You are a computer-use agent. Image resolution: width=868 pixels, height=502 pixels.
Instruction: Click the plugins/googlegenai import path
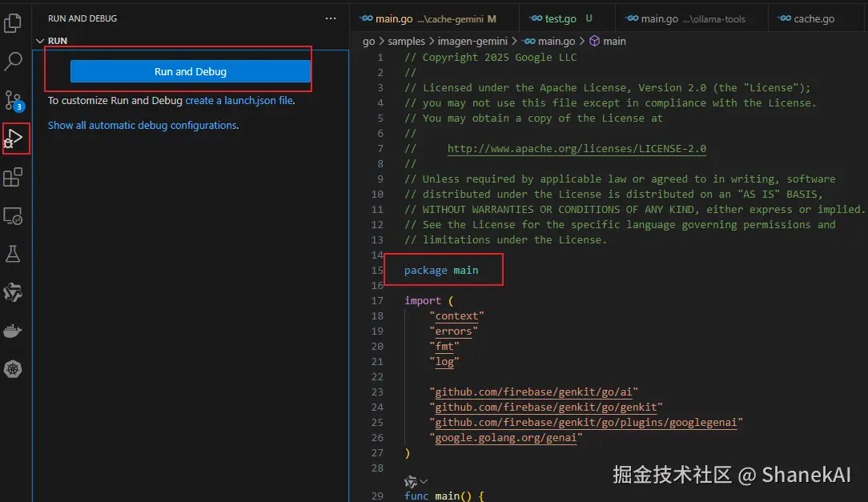[586, 422]
